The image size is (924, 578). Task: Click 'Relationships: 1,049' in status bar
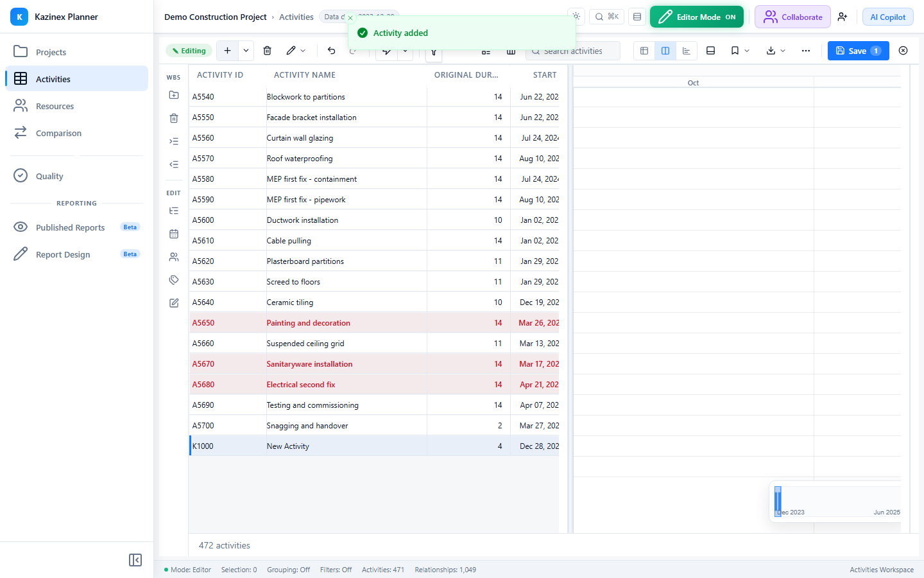point(445,570)
